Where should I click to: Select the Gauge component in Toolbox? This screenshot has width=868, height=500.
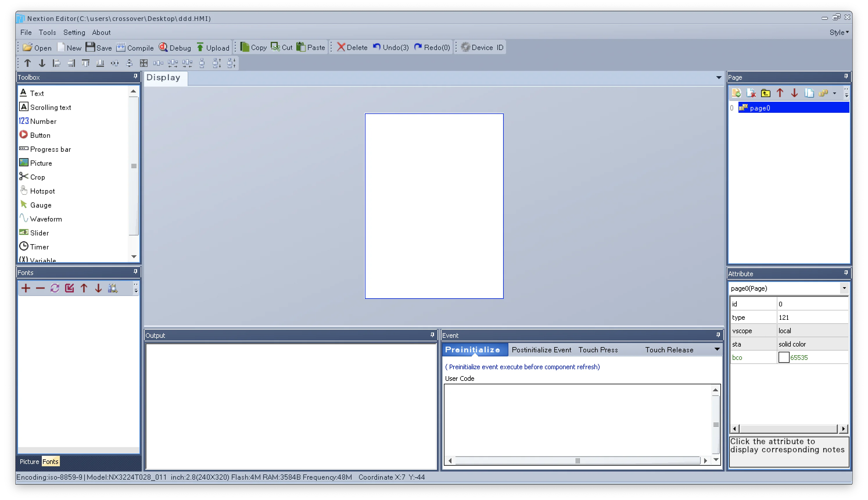pos(36,205)
